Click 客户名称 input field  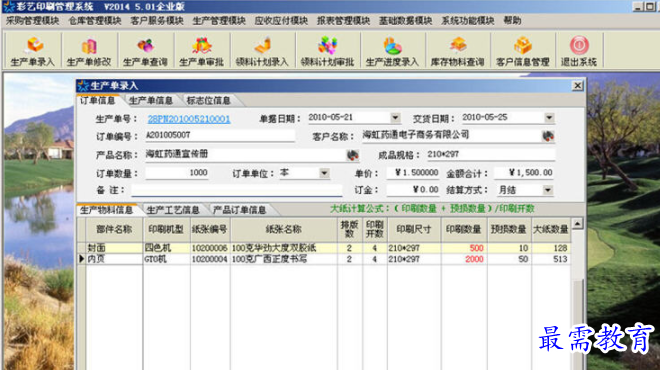click(451, 136)
